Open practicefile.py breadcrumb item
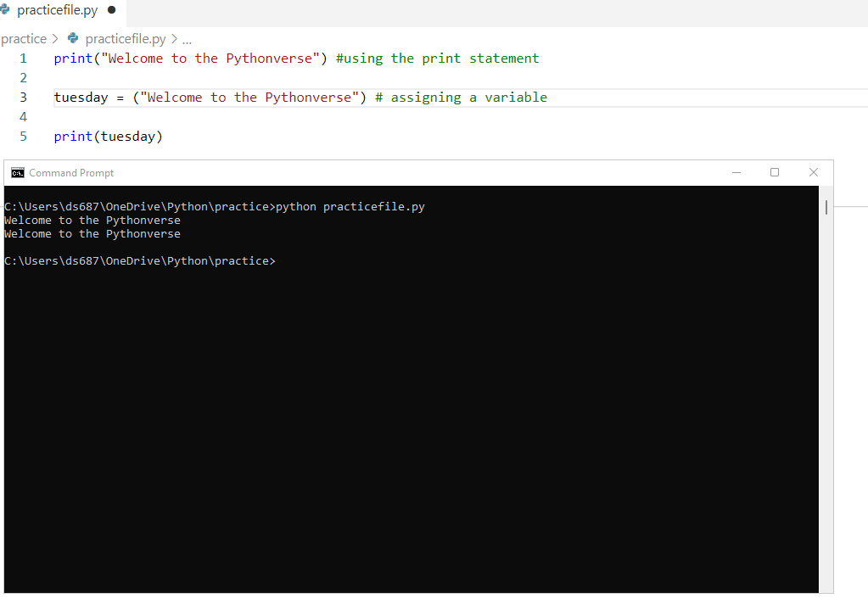The width and height of the screenshot is (868, 615). coord(125,39)
